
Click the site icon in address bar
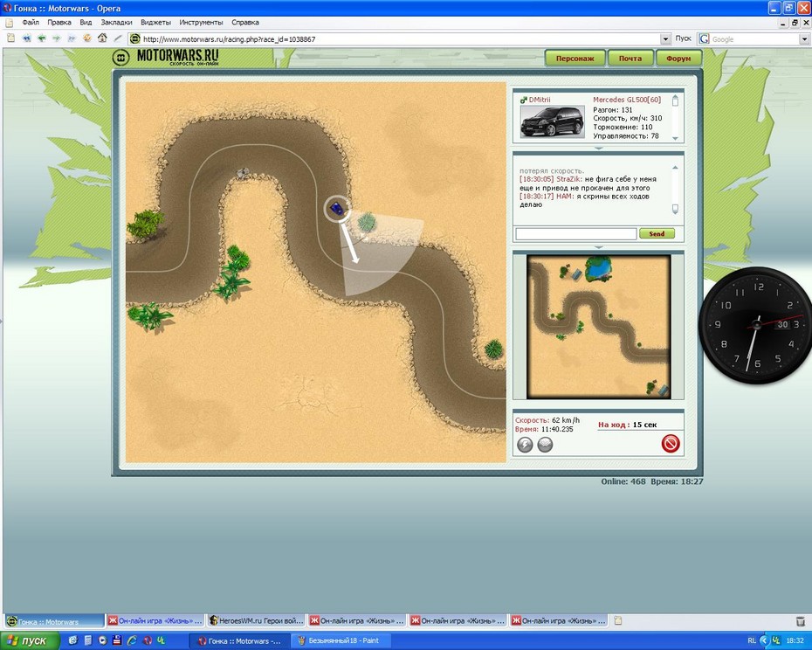(x=135, y=38)
